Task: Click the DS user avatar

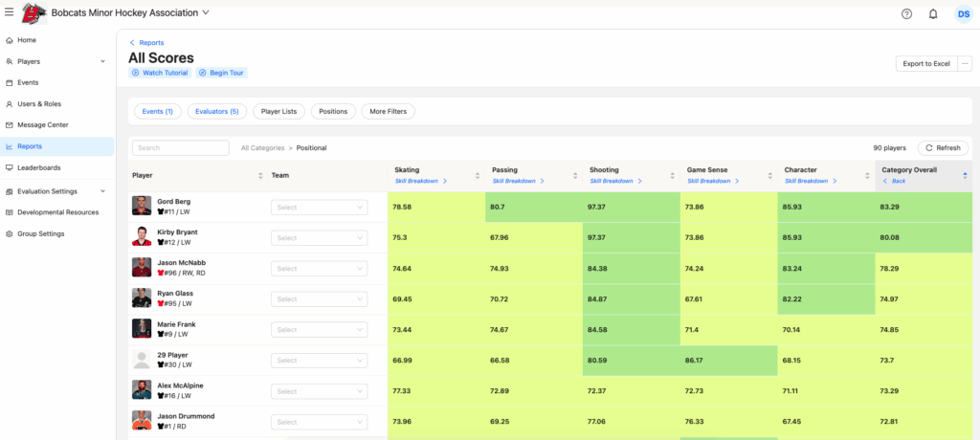Action: pos(963,13)
